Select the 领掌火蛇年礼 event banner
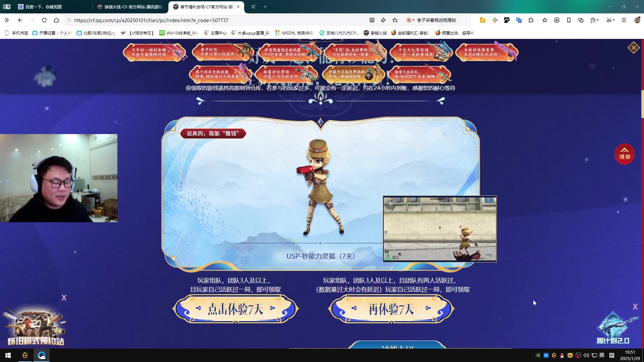This screenshot has height=362, width=644. coord(419,74)
